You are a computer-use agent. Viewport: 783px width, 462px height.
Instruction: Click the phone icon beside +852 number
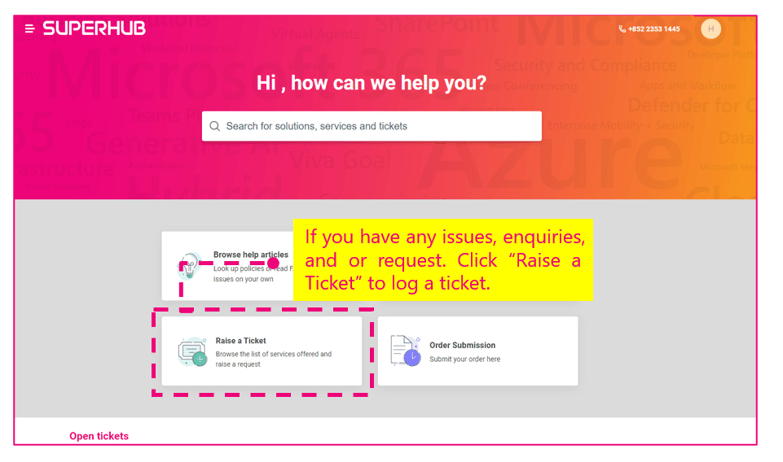[x=622, y=29]
